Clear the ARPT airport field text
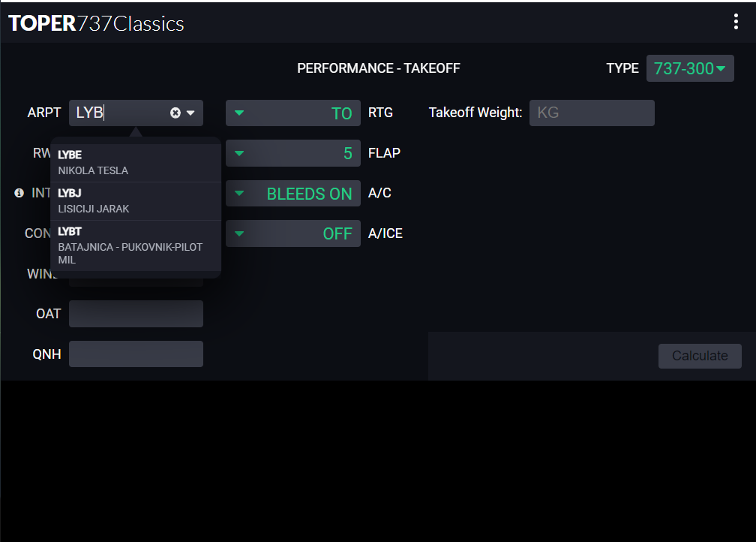This screenshot has height=542, width=756. pyautogui.click(x=175, y=113)
